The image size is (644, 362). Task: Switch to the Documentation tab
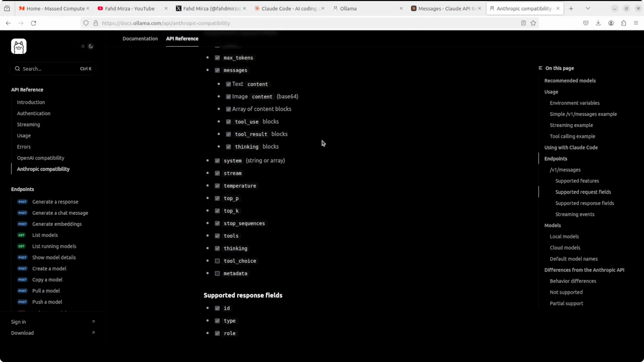pos(140,39)
